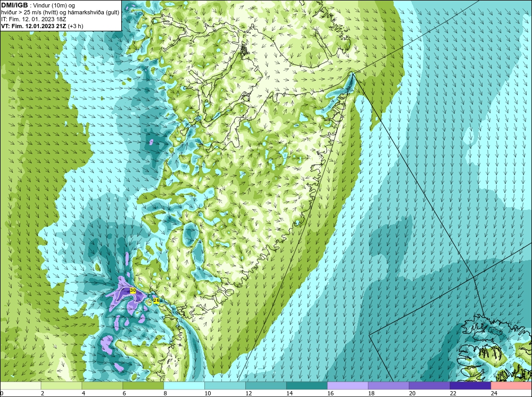Screen dimensions: 532x397
Task: Select the pale cream 0–2 legend swatch
Action: pos(20,385)
